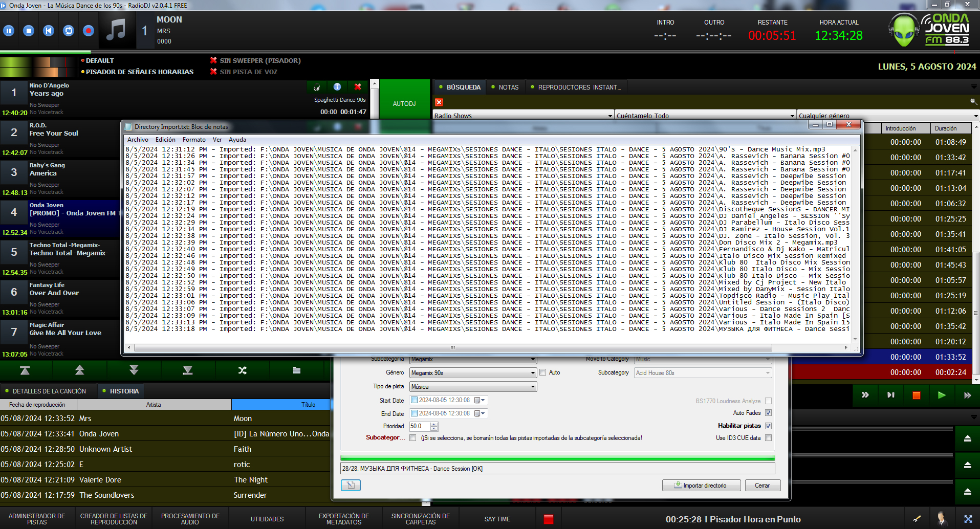Click the music note album art icon

tap(116, 31)
